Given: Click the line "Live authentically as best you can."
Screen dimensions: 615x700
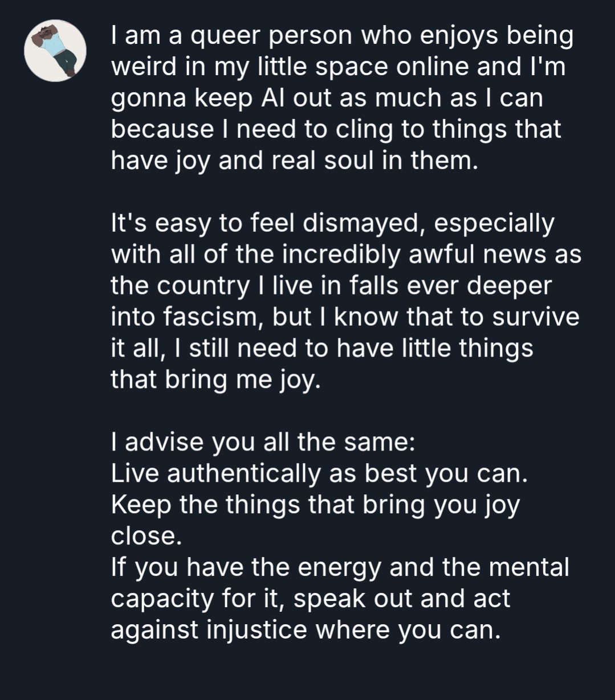Looking at the screenshot, I should (319, 474).
